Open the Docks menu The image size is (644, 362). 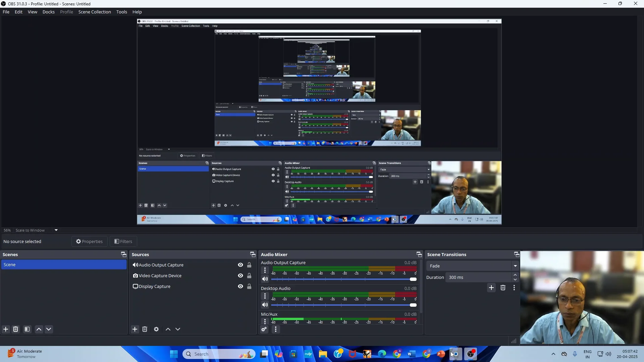pos(48,12)
